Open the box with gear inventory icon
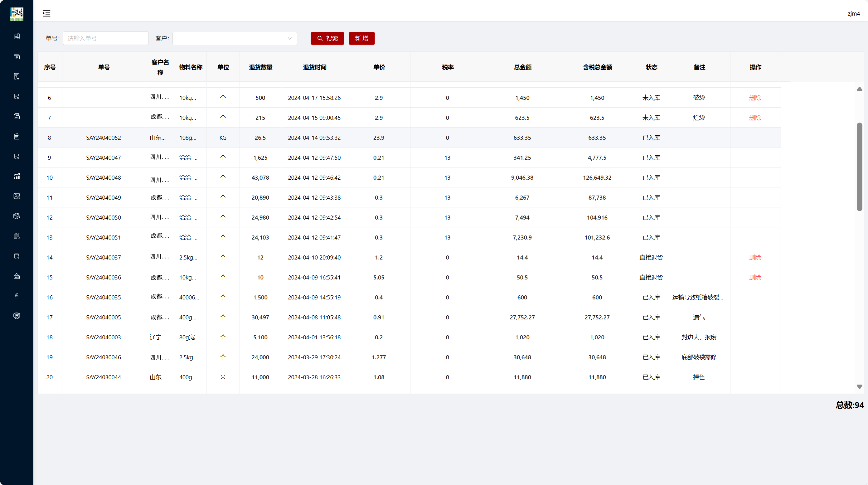This screenshot has height=485, width=868. [17, 216]
